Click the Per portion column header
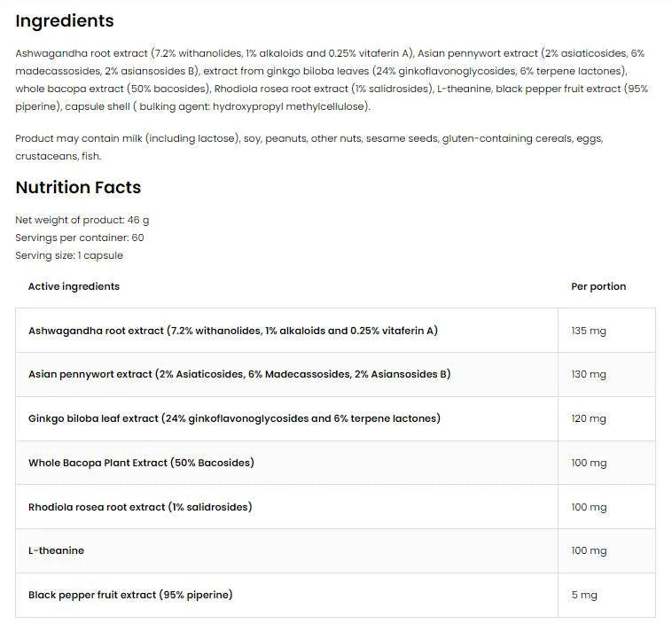 [598, 286]
